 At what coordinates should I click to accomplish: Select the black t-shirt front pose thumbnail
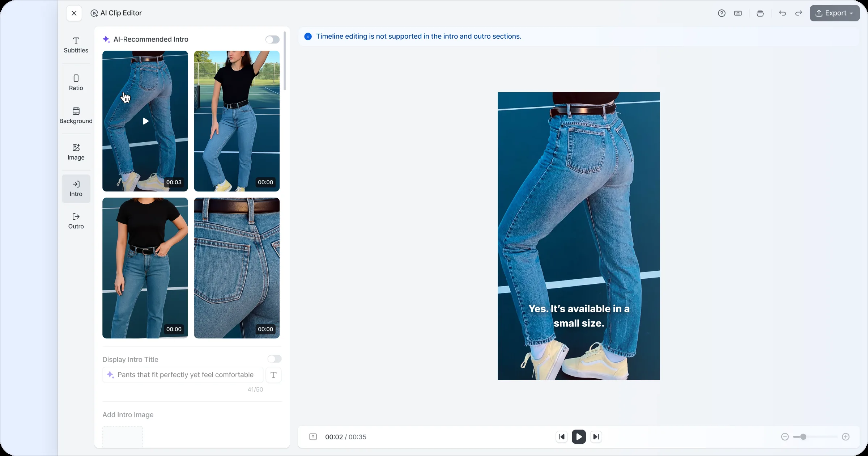145,268
